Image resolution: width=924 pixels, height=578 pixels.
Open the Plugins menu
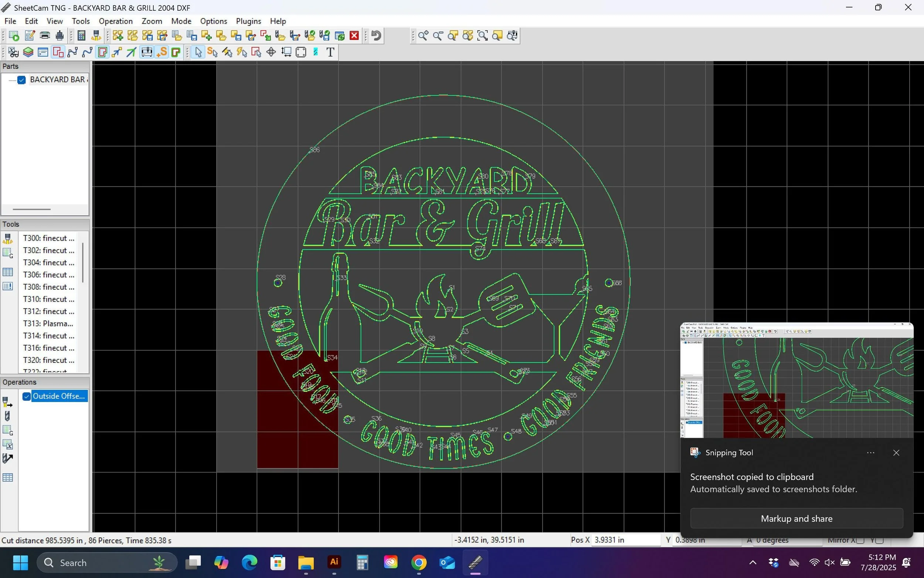point(248,21)
